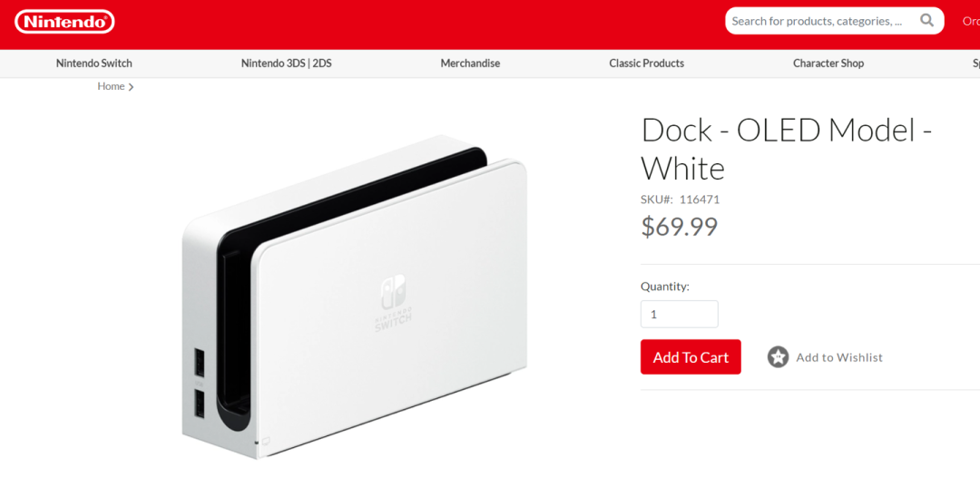
Task: Go to the Home breadcrumb link
Action: point(111,86)
